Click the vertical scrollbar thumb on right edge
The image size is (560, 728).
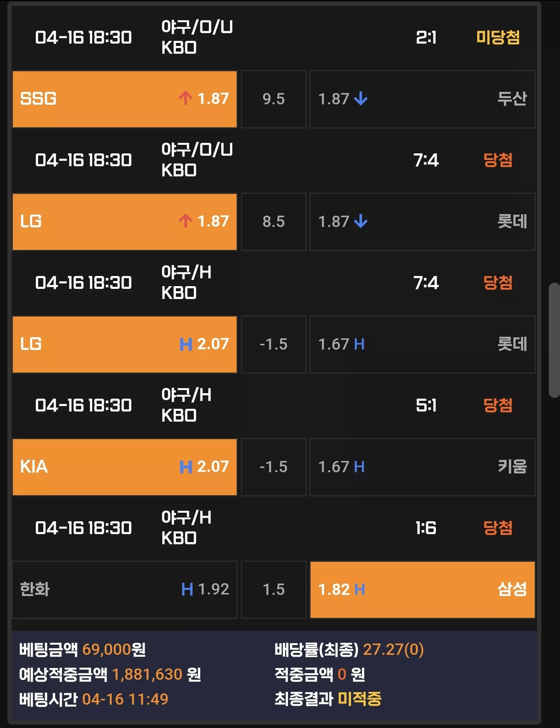pos(554,340)
